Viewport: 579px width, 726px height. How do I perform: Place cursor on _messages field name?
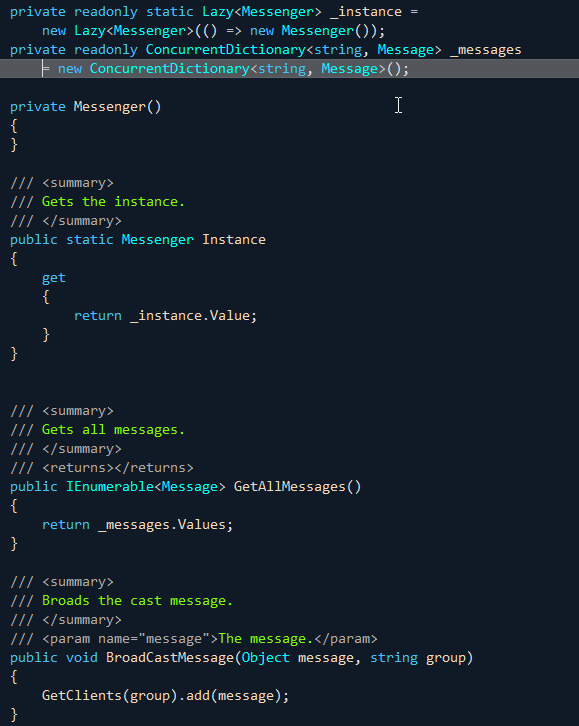tap(486, 50)
